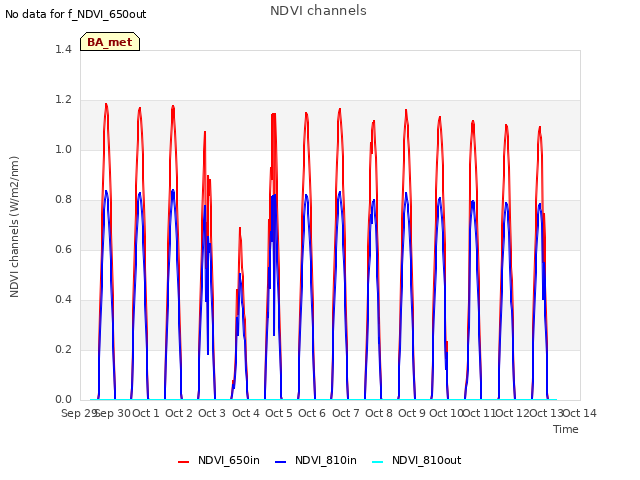Click the Oct 8 x-axis tick label
The image size is (640, 480).
click(x=379, y=413)
